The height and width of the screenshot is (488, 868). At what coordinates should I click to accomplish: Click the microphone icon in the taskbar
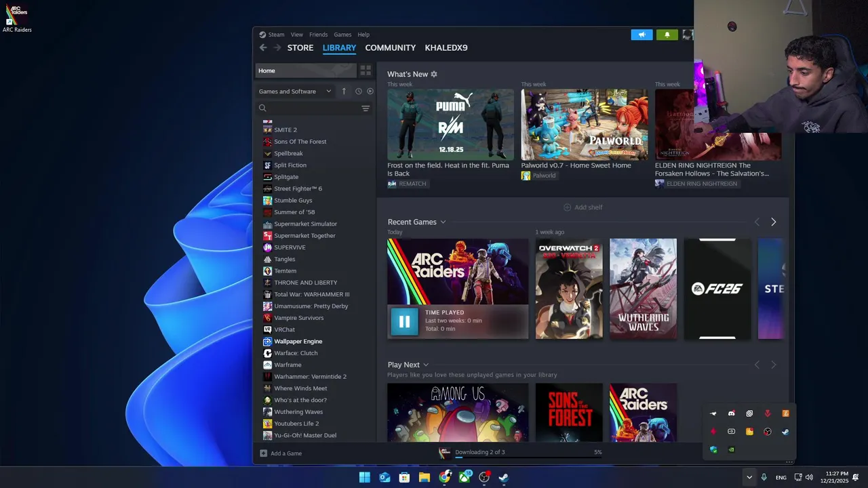(764, 477)
